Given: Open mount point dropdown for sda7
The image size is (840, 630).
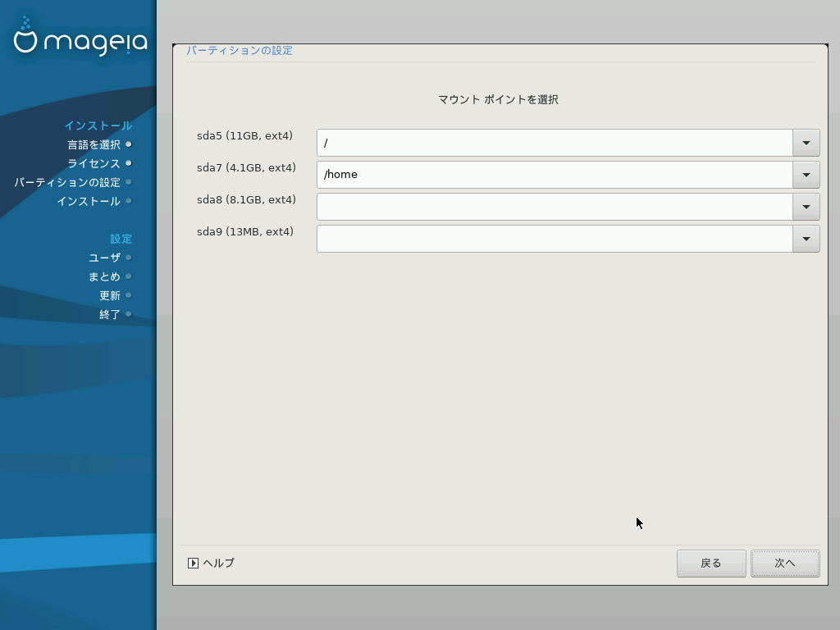Looking at the screenshot, I should (806, 175).
